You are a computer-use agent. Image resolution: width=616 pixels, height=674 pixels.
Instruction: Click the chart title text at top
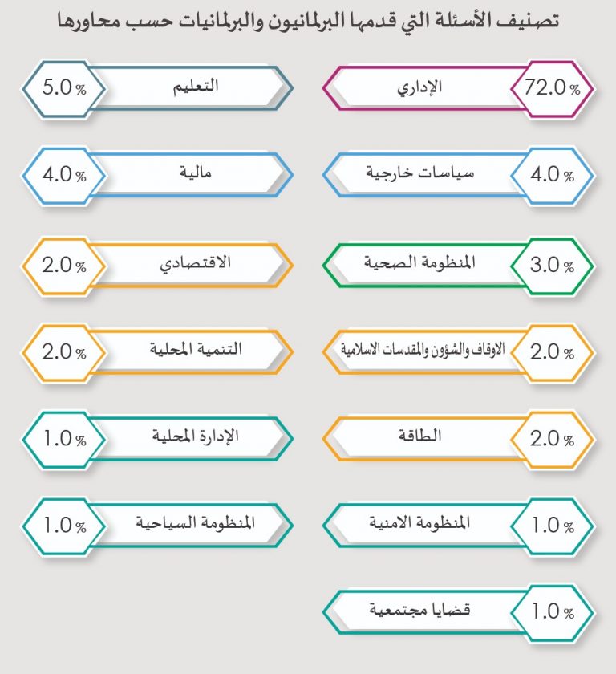(308, 20)
